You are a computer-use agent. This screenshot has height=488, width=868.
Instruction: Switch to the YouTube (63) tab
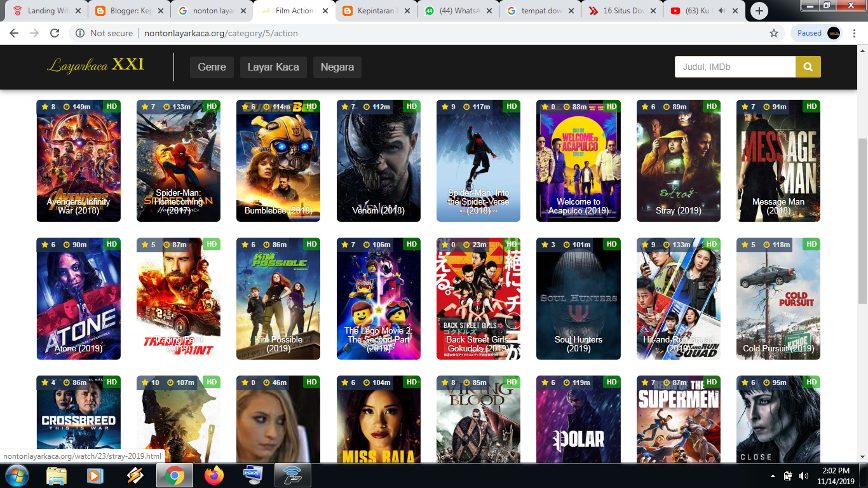pos(705,11)
